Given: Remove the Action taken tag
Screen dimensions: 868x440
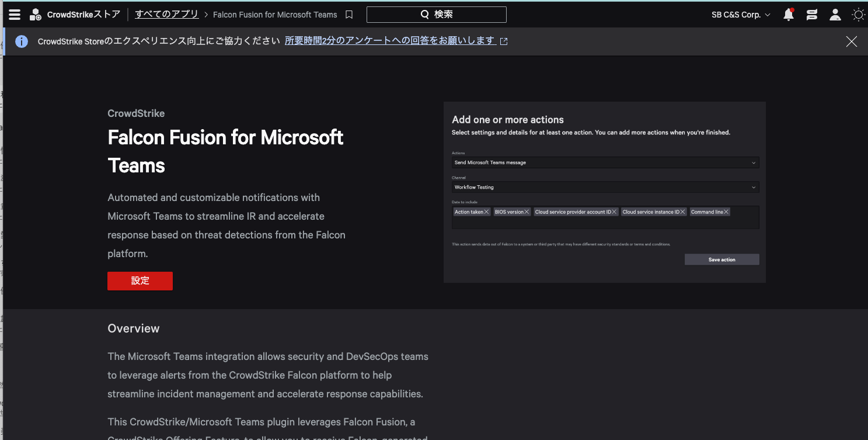Looking at the screenshot, I should pyautogui.click(x=486, y=212).
